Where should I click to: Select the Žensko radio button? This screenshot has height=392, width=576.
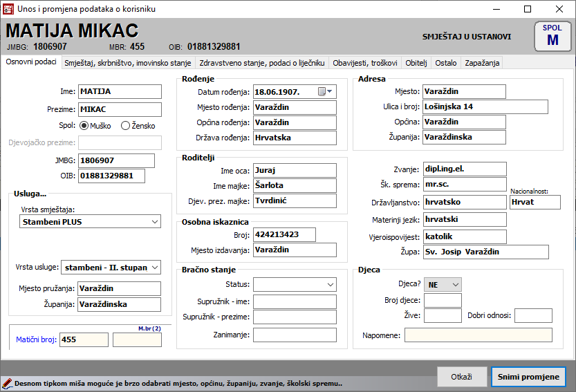pyautogui.click(x=125, y=126)
